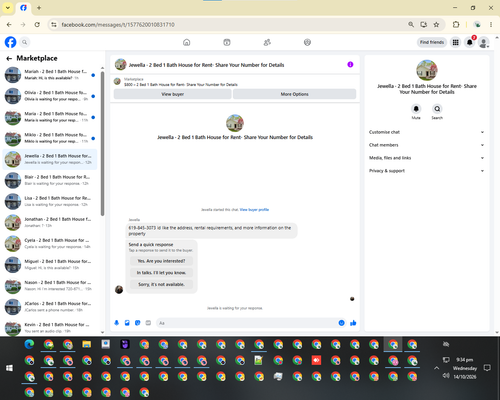Open the sticker picker icon
This screenshot has width=500, height=400.
click(138, 323)
